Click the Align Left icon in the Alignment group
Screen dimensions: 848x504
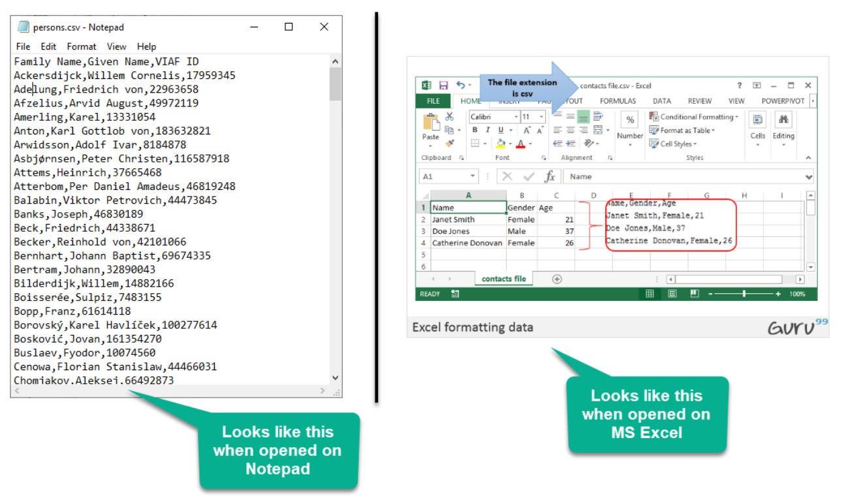click(557, 130)
